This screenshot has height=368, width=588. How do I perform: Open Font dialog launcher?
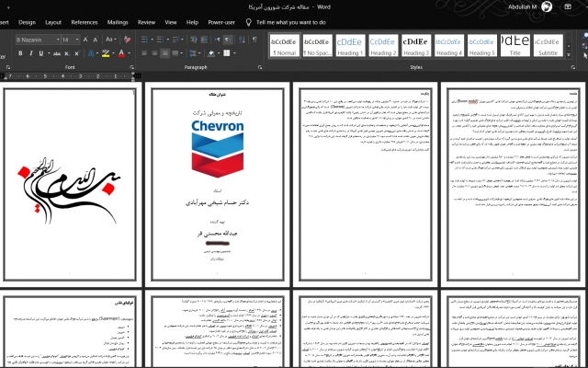(x=131, y=67)
